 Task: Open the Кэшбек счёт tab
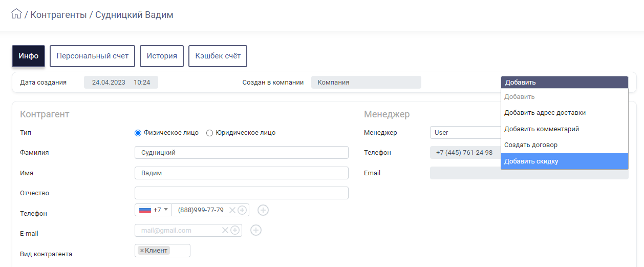(x=218, y=56)
